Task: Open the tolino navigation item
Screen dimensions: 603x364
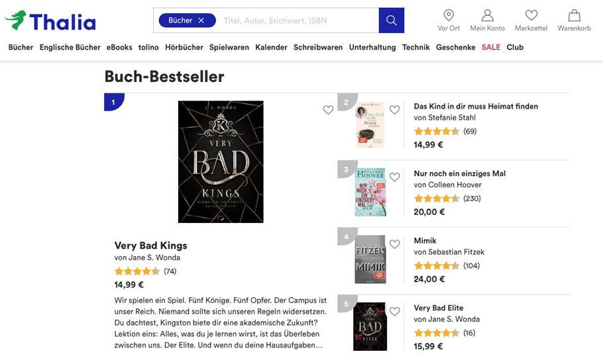Action: (x=148, y=47)
